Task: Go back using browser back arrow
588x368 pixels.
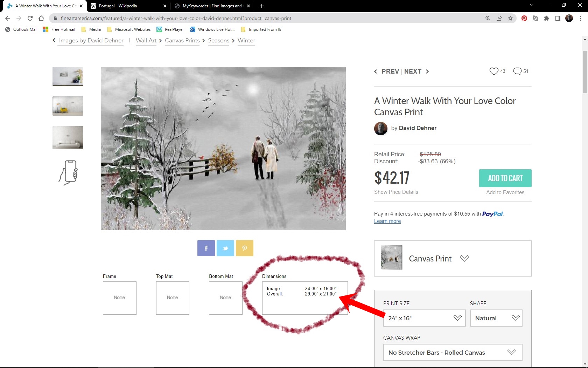Action: click(8, 18)
